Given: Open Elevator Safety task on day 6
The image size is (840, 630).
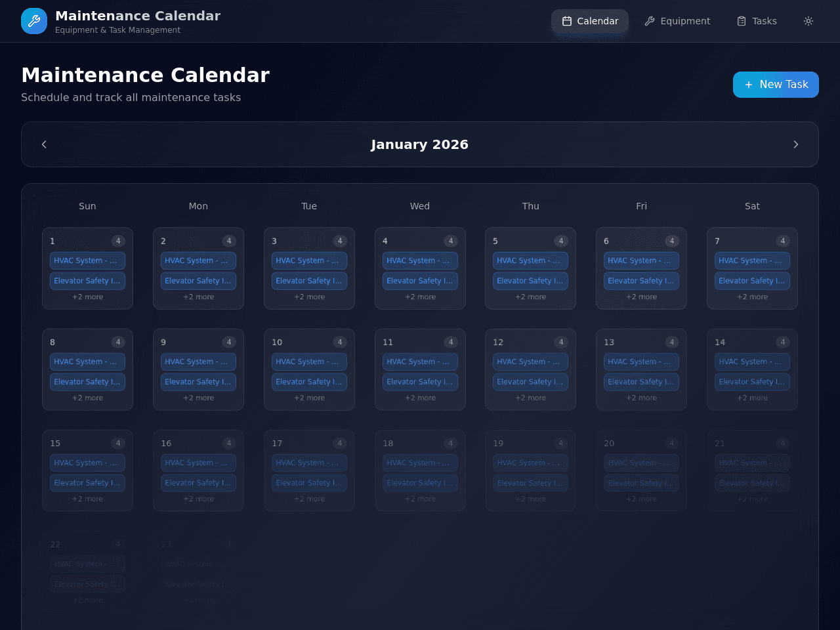Looking at the screenshot, I should 641,281.
